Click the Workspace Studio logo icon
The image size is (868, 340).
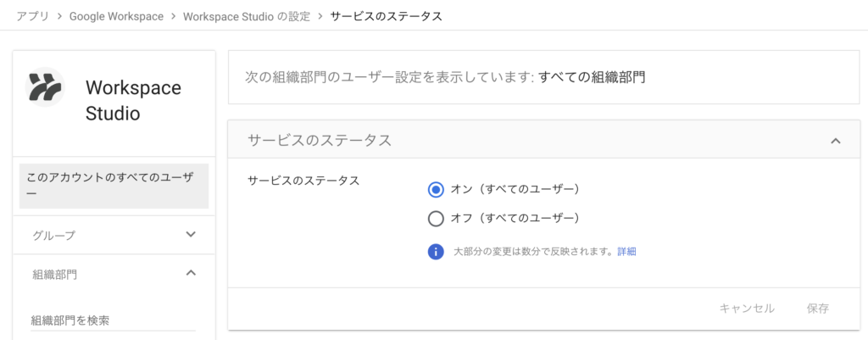[x=46, y=88]
